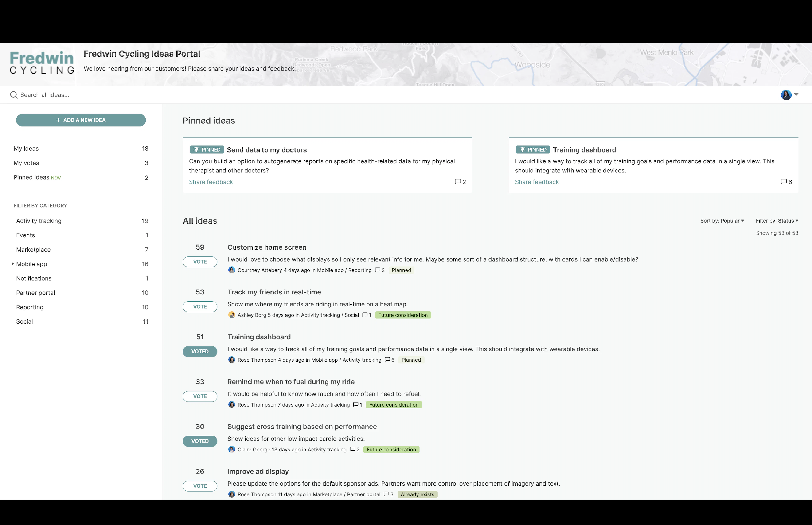The image size is (812, 525).
Task: Click the Future consideration tag on Track my friends
Action: click(403, 315)
